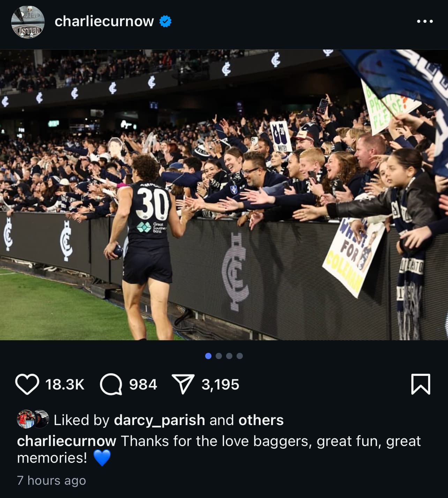Open the charliecurnow username in the header
Screen dimensions: 448x498
coord(104,22)
